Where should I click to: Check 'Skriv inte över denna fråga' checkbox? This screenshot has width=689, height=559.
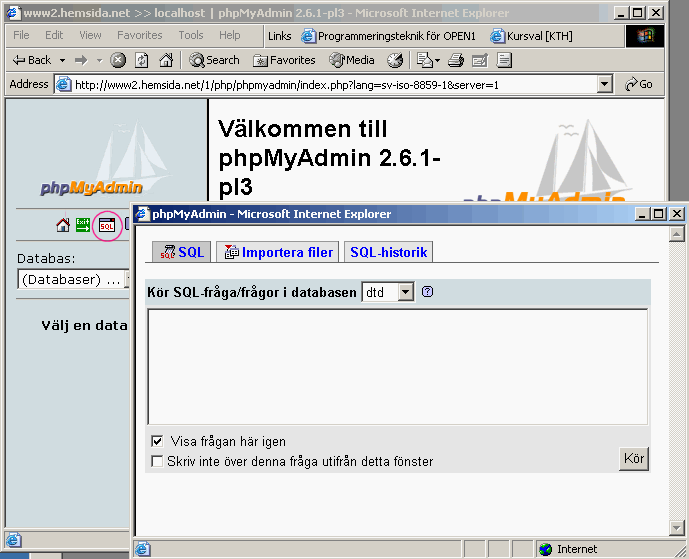click(157, 461)
